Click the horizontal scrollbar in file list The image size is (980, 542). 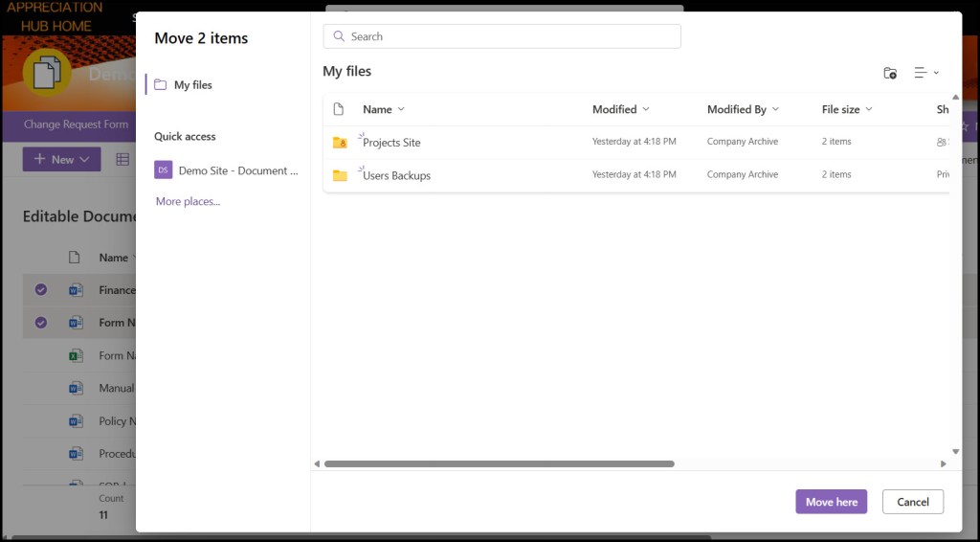(499, 463)
